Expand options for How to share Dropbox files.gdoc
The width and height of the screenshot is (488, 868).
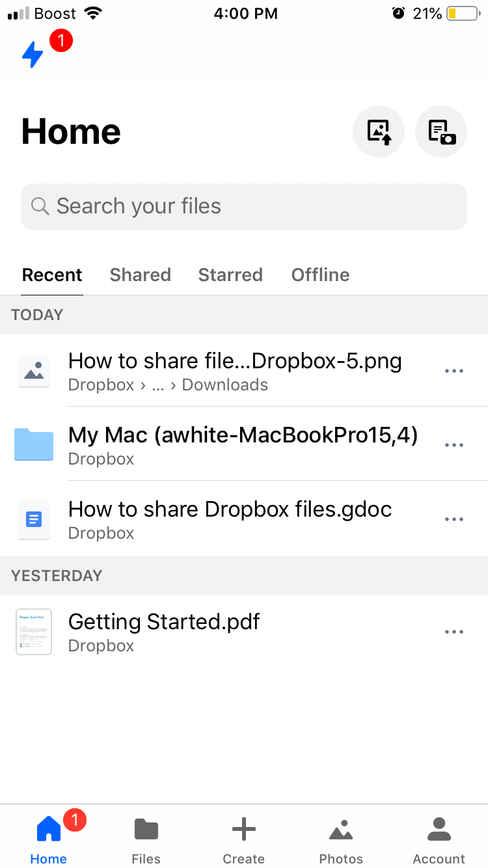pyautogui.click(x=454, y=519)
